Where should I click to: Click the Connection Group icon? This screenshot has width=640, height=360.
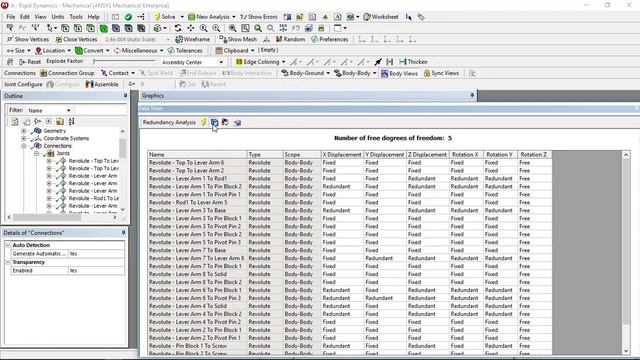pos(67,73)
